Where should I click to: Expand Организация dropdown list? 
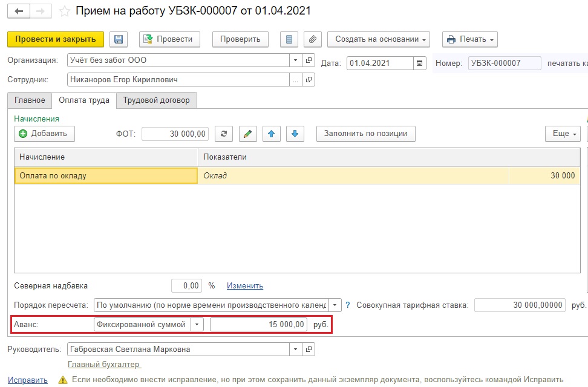click(295, 60)
